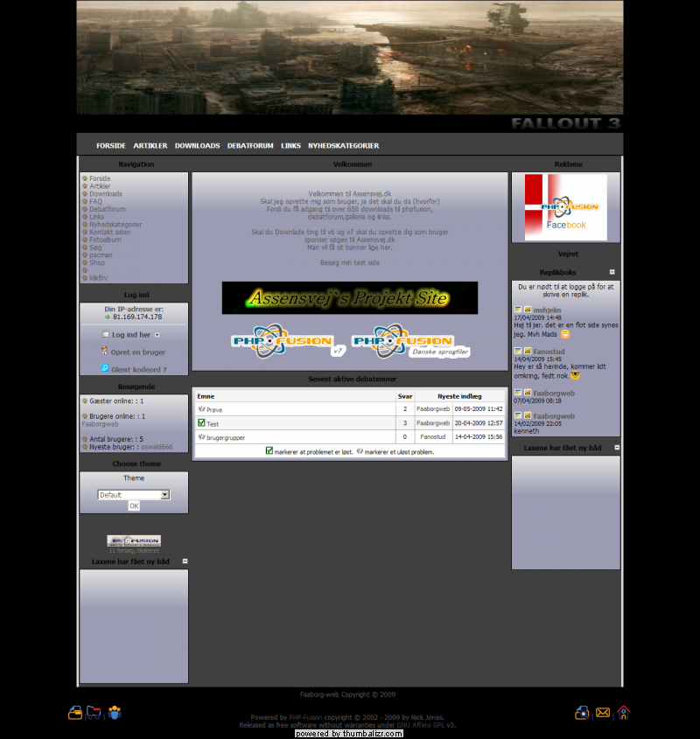
Task: Collapse the right-side Laxene har fået ny båd panel
Action: pyautogui.click(x=617, y=447)
